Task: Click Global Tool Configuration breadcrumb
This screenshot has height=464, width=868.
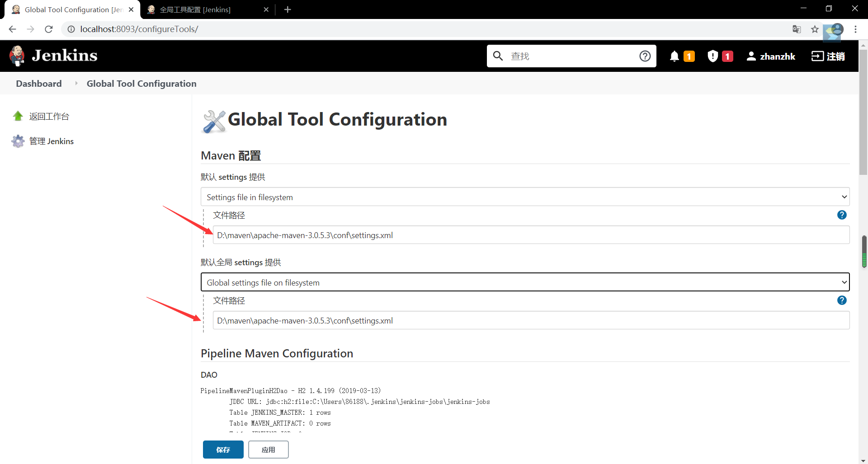Action: 142,84
